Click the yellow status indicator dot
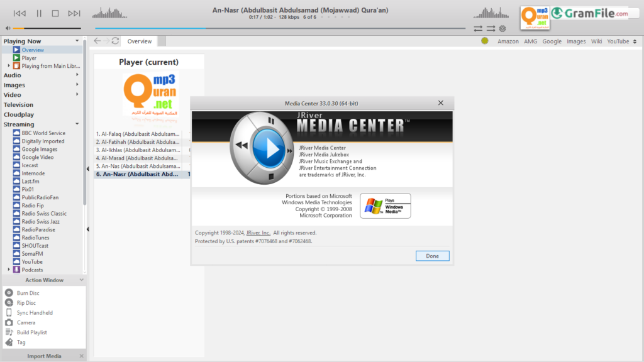The width and height of the screenshot is (644, 362). tap(485, 41)
